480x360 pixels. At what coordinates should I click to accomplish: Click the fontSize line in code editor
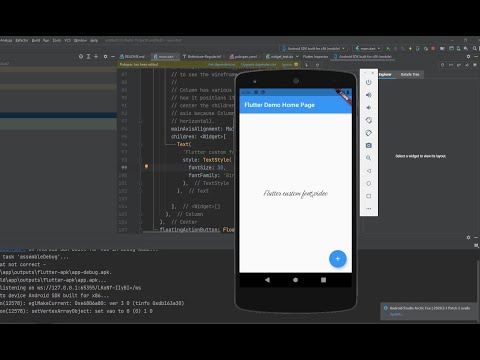(207, 168)
